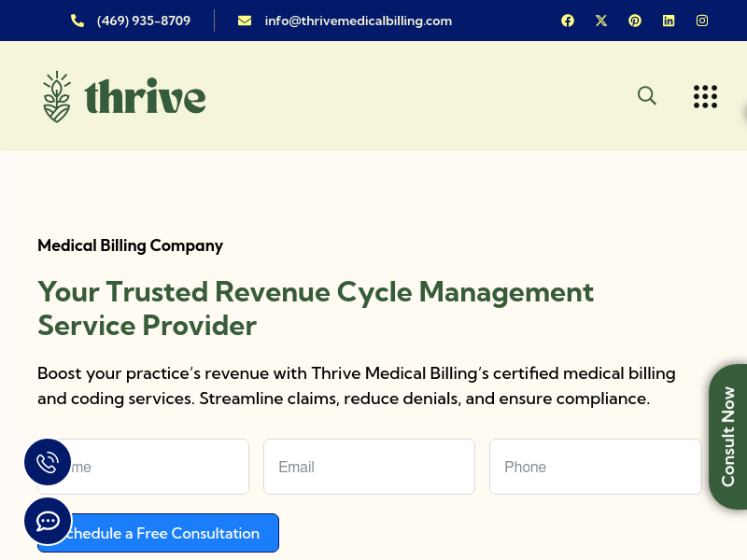747x560 pixels.
Task: Open the X (Twitter) social icon
Action: click(601, 21)
